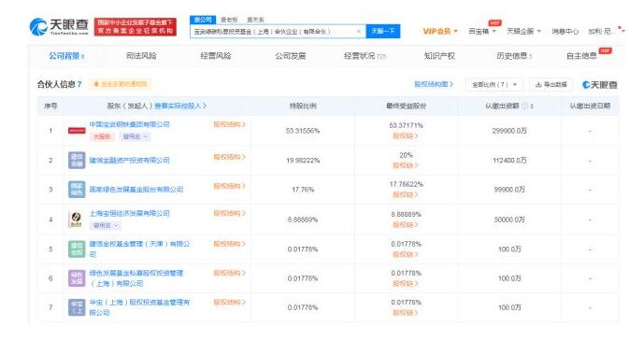Open company link 华宝(上海)股权投资基金管理有限公司
This screenshot has height=355, width=644.
(x=139, y=307)
